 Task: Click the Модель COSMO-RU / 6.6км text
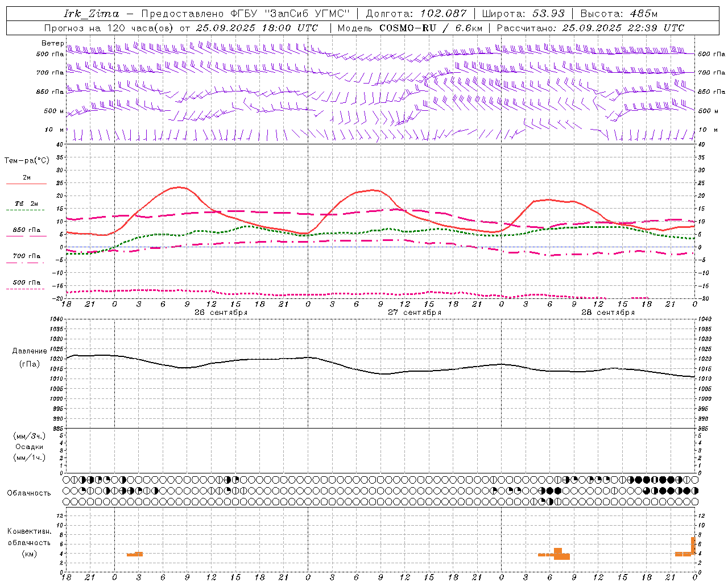click(x=410, y=28)
